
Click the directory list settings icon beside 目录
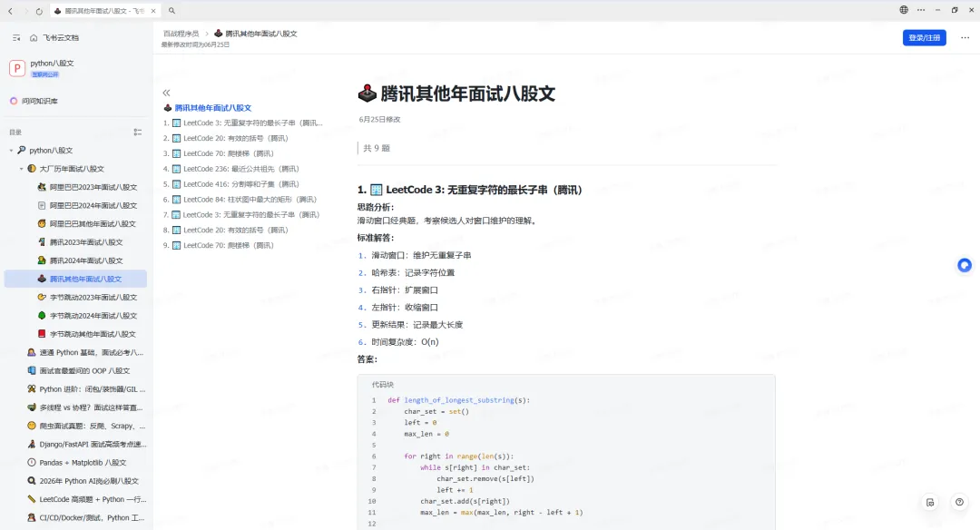tap(138, 132)
